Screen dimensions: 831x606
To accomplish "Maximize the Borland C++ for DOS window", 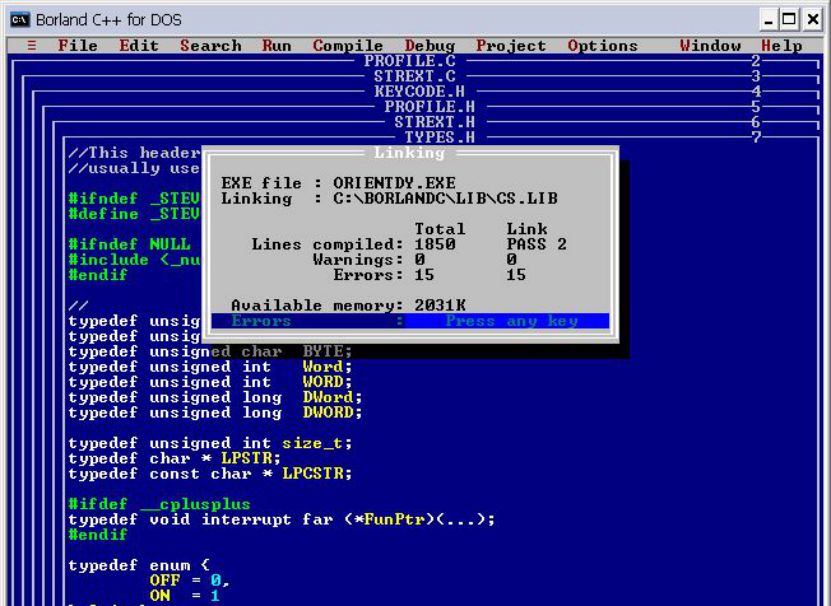I will 792,17.
